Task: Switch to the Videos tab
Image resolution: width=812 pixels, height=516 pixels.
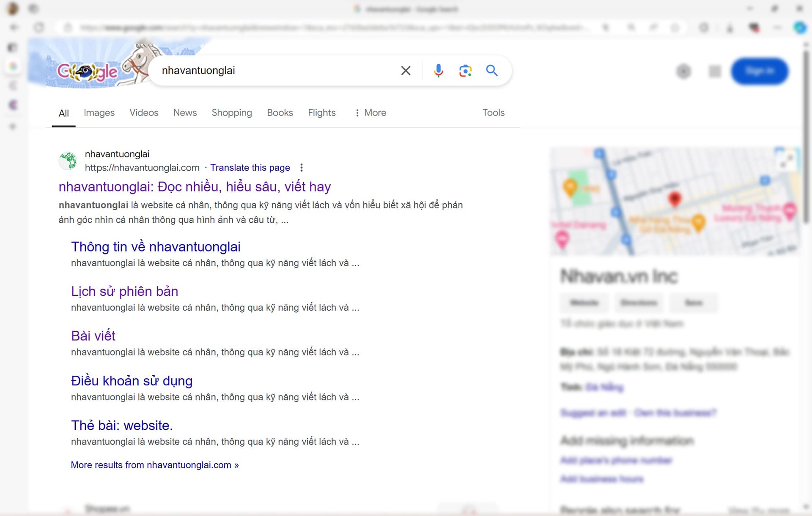Action: pos(144,113)
